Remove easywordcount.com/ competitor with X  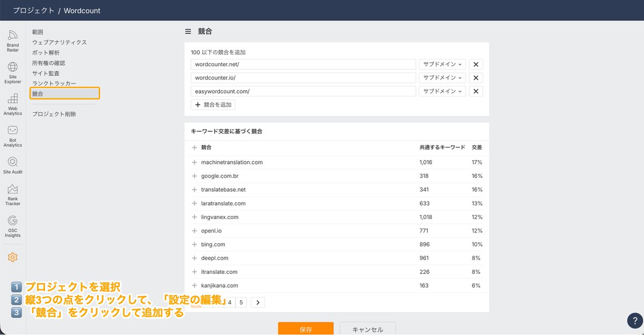click(x=475, y=91)
